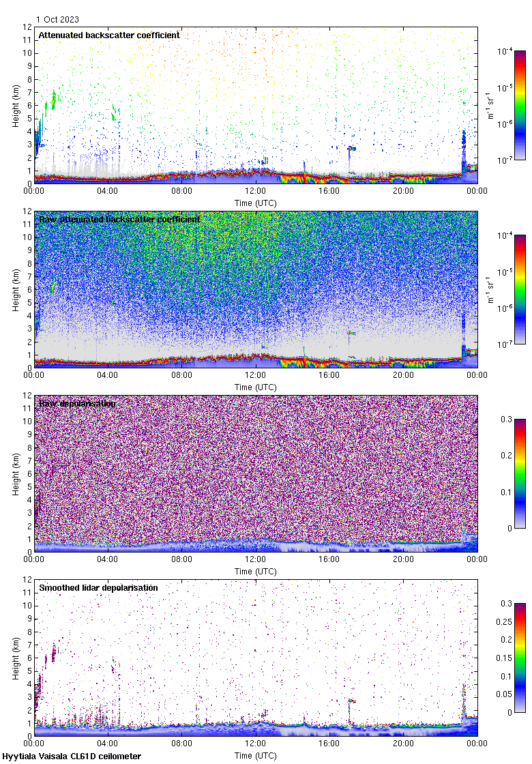The height and width of the screenshot is (764, 532).
Task: Click 'Height (km)' axis label of smoothed depolarisation plot
Action: pyautogui.click(x=16, y=658)
